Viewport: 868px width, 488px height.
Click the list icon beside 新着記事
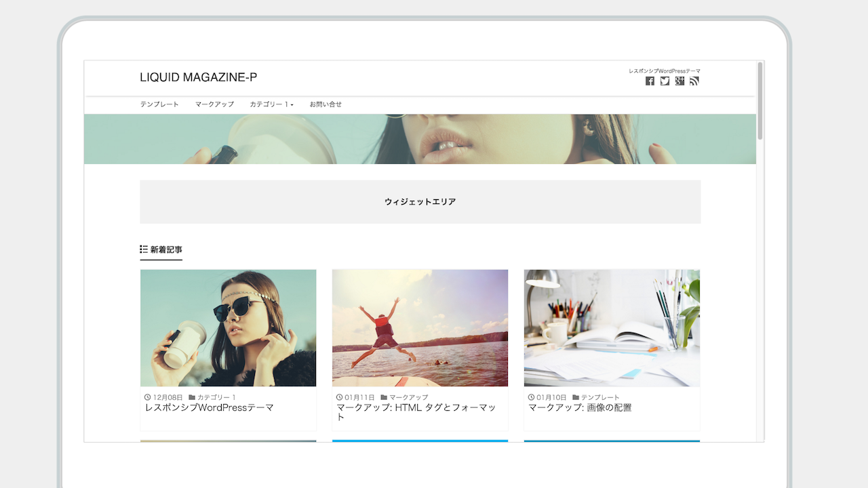[144, 249]
